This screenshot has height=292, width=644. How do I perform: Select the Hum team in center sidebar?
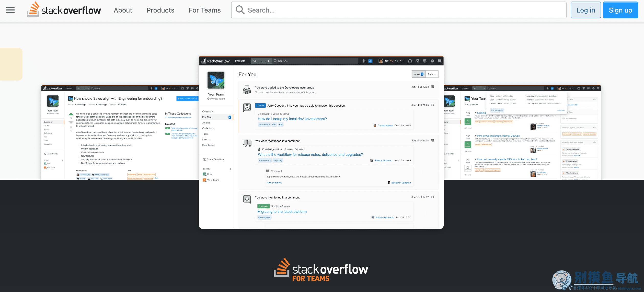pos(208,174)
